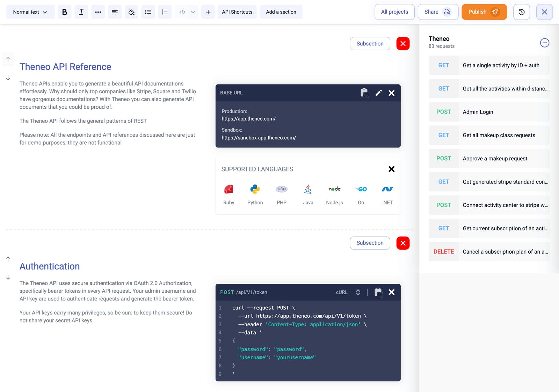Expand the code block options chevron
This screenshot has width=559, height=392.
point(193,12)
